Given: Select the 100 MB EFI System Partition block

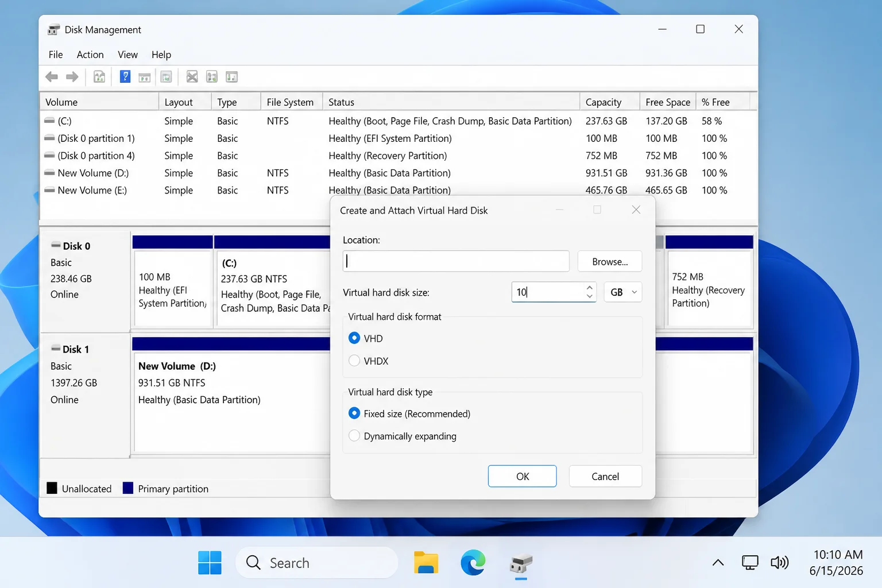Looking at the screenshot, I should click(172, 281).
